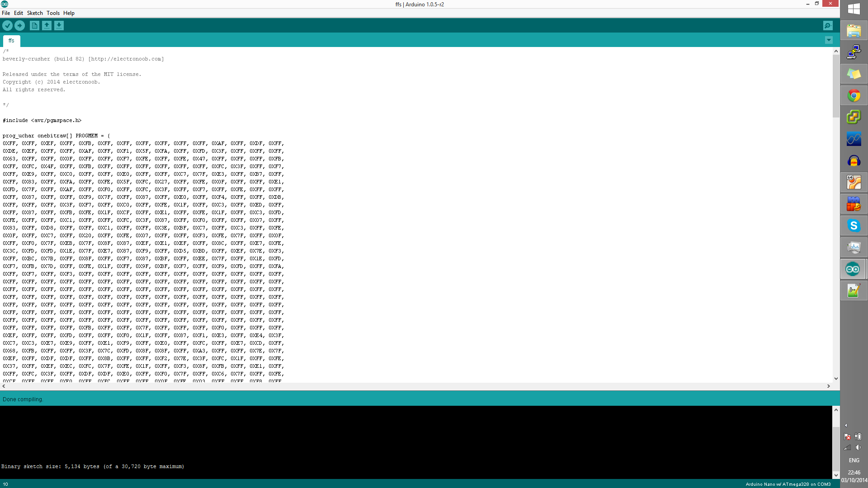Save the sketch with the Save icon
This screenshot has height=488, width=868.
tap(59, 26)
